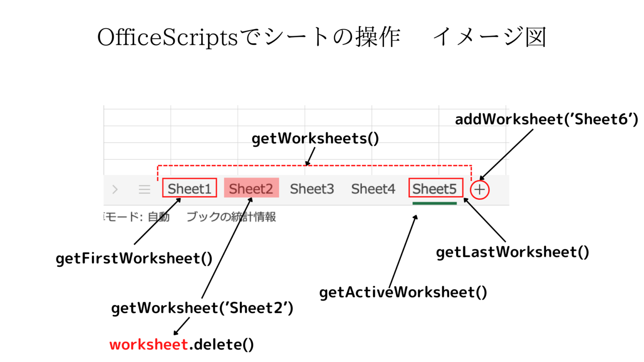Viewport: 644px width, 362px height.
Task: Click the red worksheet.delete() text
Action: (181, 344)
